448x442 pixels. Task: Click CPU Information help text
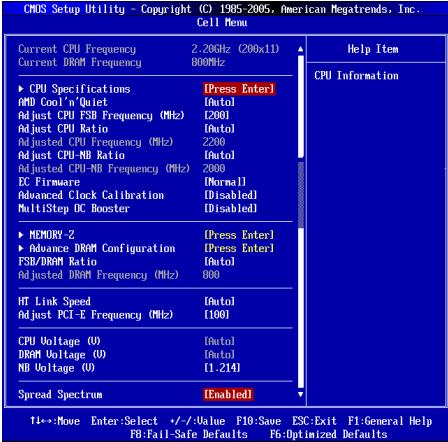pos(356,76)
